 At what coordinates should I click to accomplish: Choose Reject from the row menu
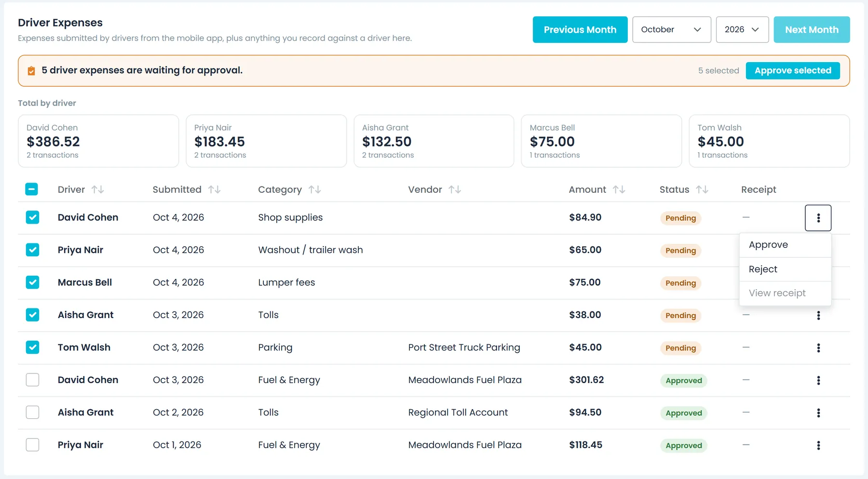[x=785, y=269]
